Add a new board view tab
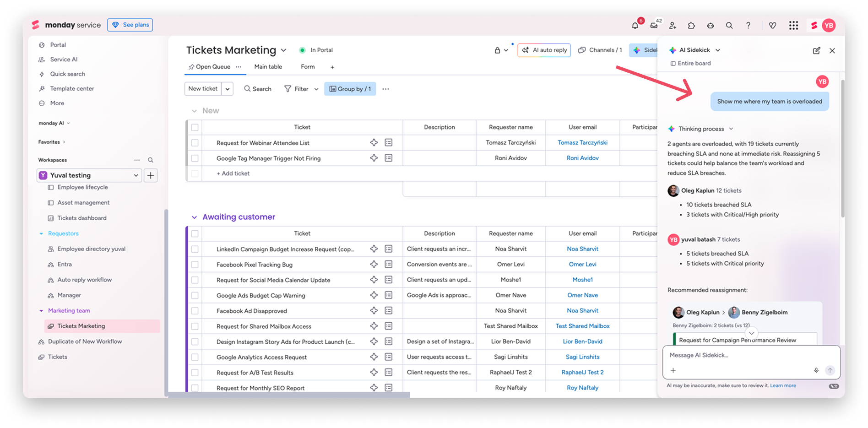 click(332, 67)
